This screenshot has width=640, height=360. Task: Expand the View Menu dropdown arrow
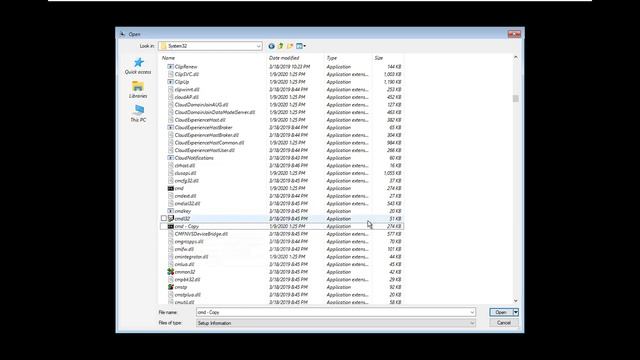(x=304, y=46)
